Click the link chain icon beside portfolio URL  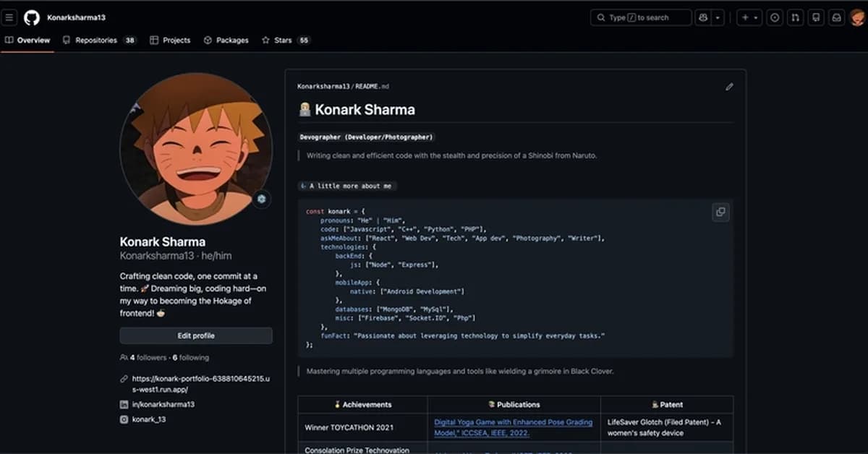pyautogui.click(x=124, y=379)
